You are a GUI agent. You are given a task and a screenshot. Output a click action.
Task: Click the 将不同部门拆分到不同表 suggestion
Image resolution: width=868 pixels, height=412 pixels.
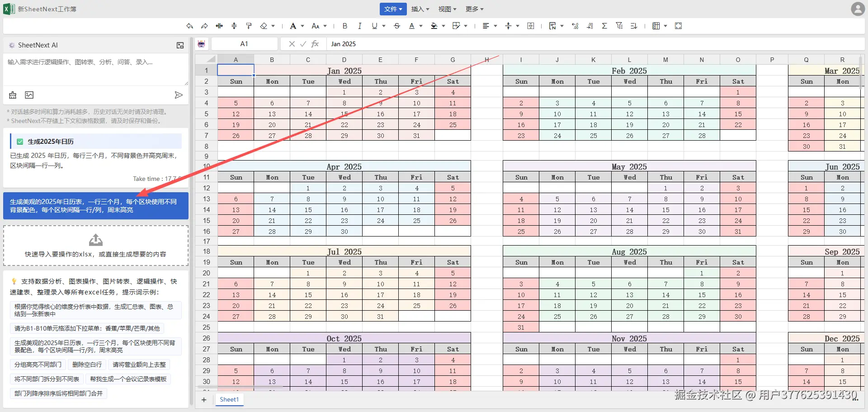click(x=47, y=379)
